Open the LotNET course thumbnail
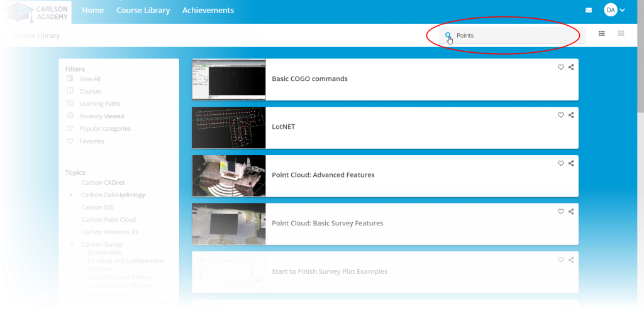Viewport: 644px width, 309px height. pyautogui.click(x=229, y=127)
